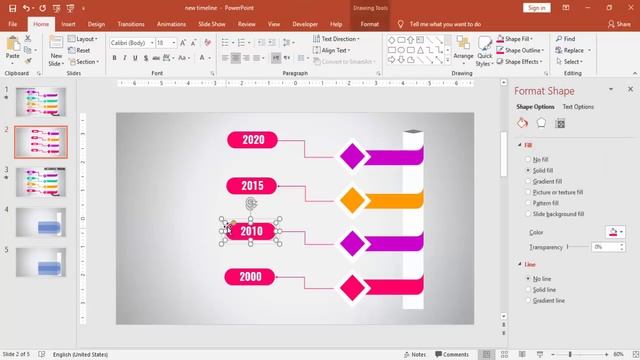The height and width of the screenshot is (360, 640).
Task: Click the Bullets list icon
Action: pyautogui.click(x=225, y=43)
